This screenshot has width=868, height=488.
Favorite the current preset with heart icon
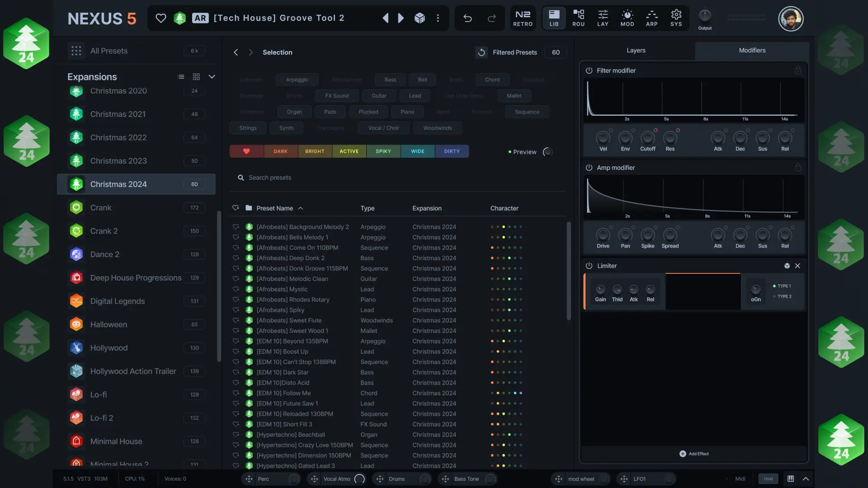click(x=160, y=18)
